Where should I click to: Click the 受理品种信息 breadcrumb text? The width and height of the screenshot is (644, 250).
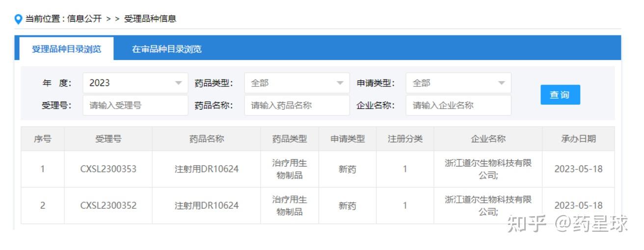click(150, 19)
